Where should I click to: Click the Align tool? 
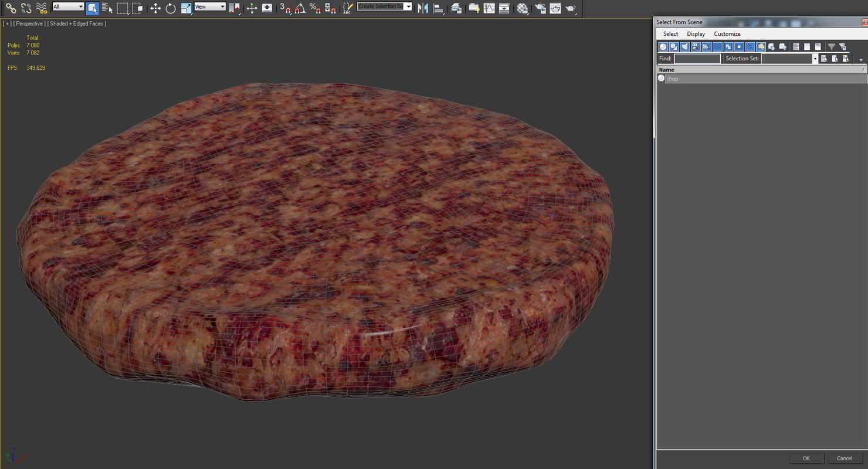point(438,8)
